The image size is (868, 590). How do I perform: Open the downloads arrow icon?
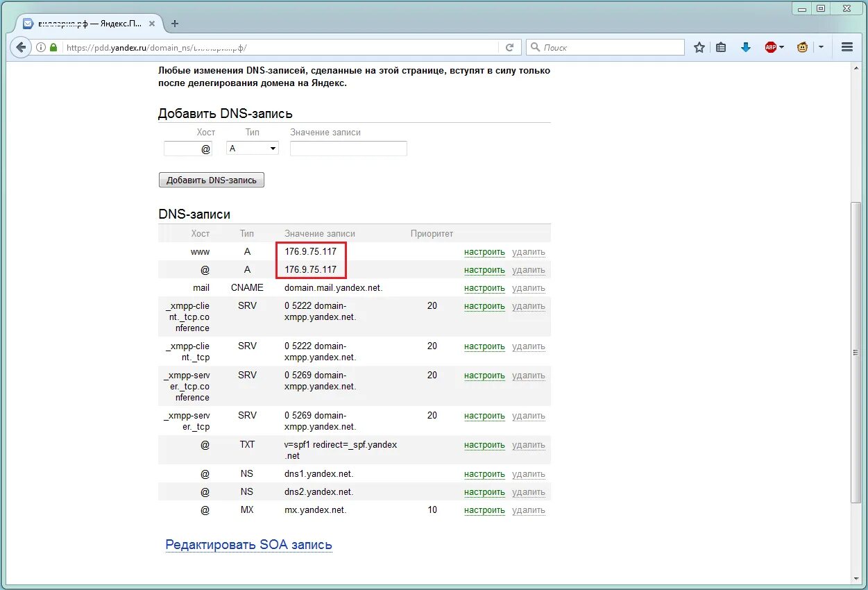pos(746,47)
